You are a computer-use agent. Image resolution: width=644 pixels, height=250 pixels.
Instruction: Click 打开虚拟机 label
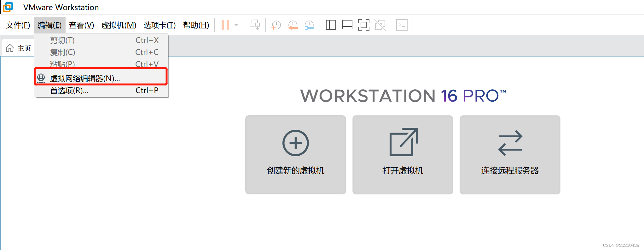coord(403,170)
